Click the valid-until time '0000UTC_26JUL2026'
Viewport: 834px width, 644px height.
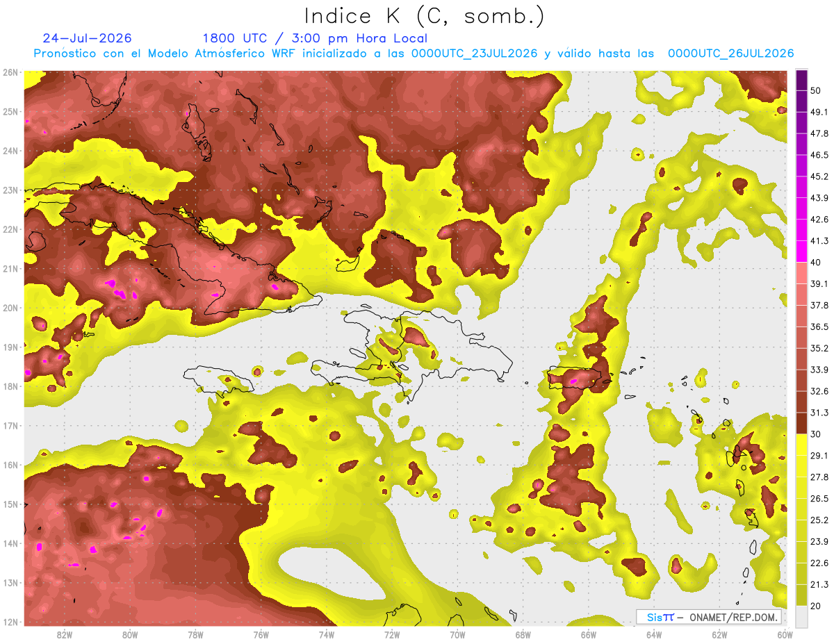[x=730, y=53]
